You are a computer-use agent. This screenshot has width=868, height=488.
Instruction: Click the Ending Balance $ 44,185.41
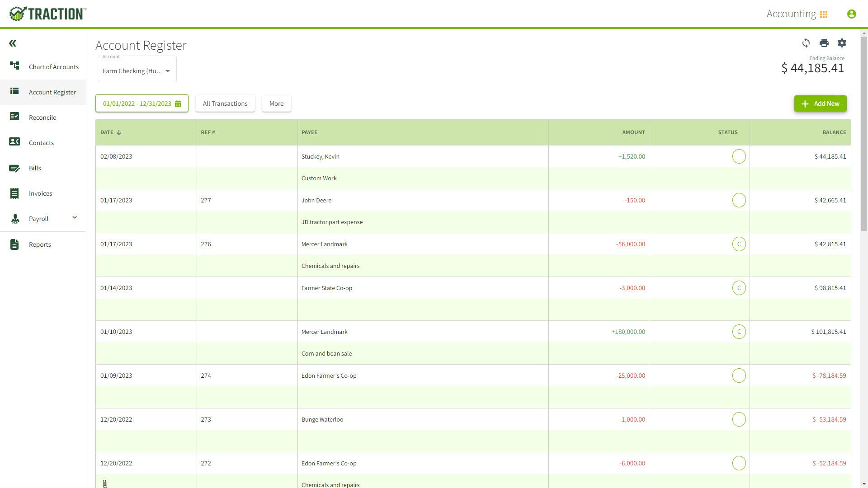point(812,68)
